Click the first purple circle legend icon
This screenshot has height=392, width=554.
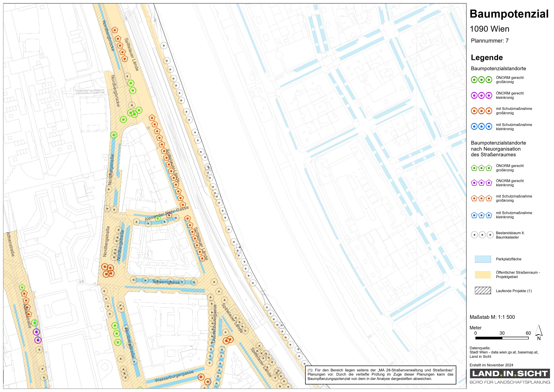coord(474,95)
